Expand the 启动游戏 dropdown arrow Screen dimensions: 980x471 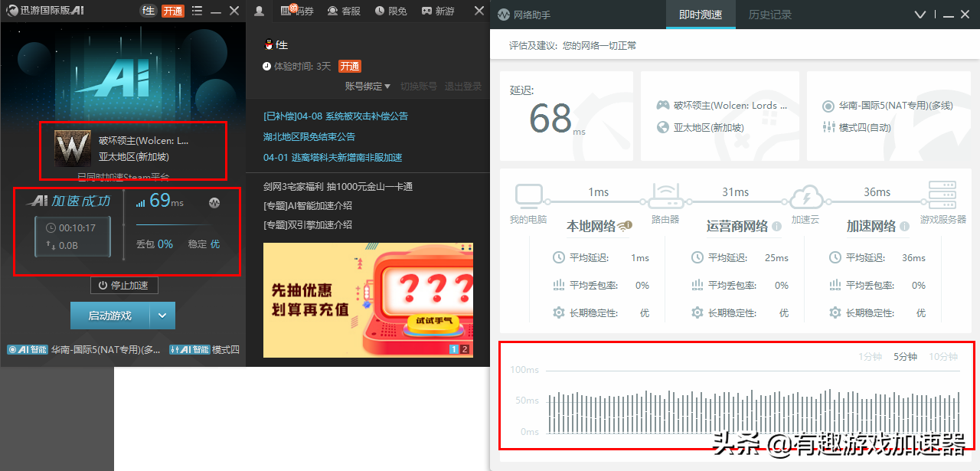[x=162, y=316]
